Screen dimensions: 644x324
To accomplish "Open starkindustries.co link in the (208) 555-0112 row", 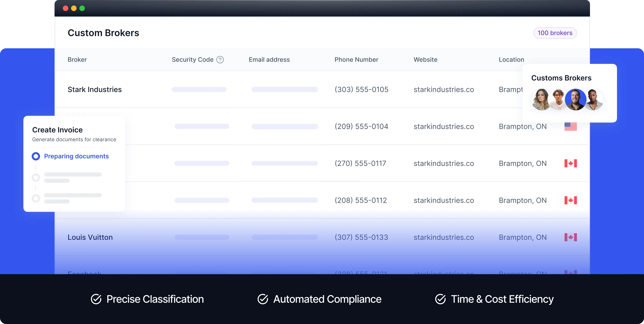I will point(444,200).
